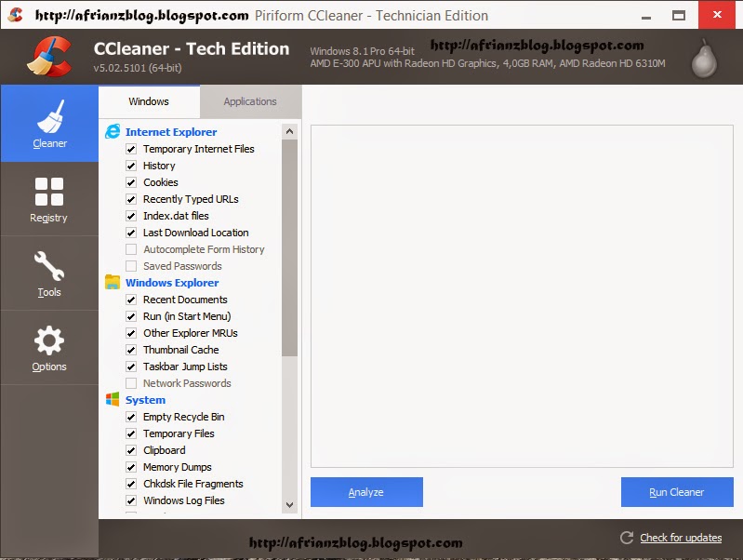743x560 pixels.
Task: Click the Internet Explorer section icon
Action: (x=113, y=131)
